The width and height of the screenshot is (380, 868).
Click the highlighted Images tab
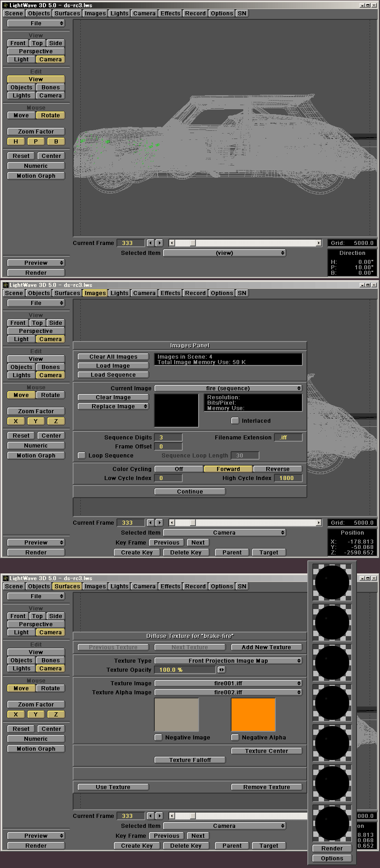coord(95,293)
